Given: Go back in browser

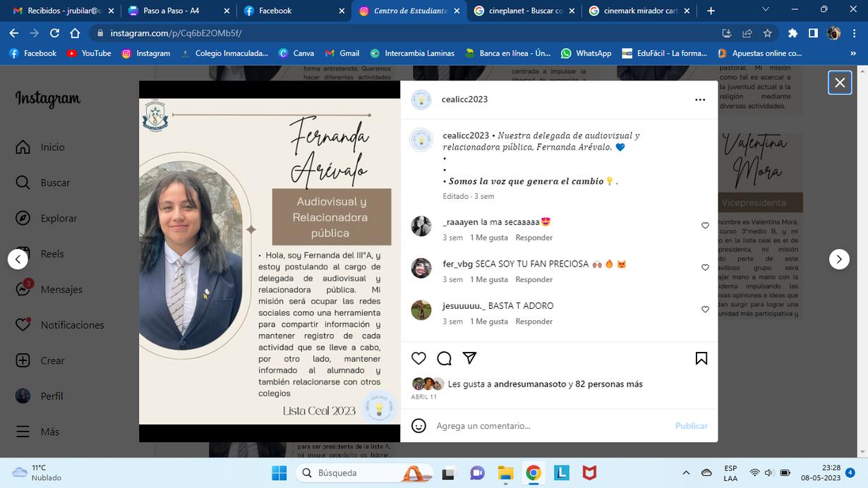Looking at the screenshot, I should (14, 33).
